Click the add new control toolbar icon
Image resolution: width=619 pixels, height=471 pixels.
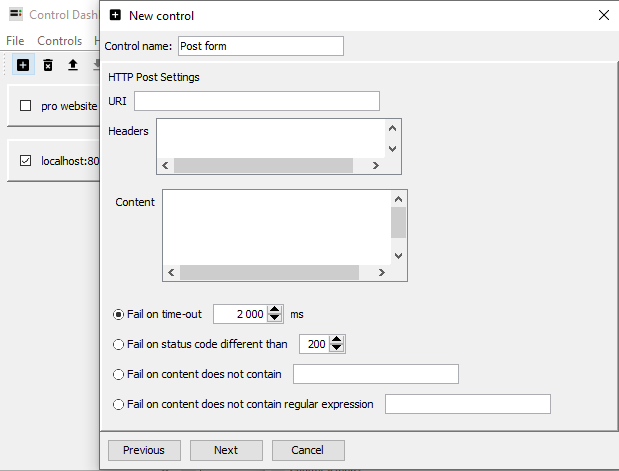pyautogui.click(x=23, y=65)
